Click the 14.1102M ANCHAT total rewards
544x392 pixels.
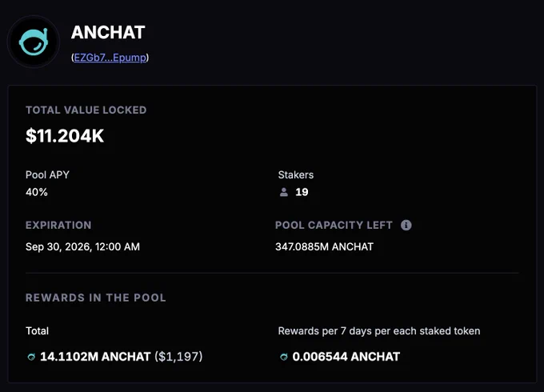tap(95, 357)
